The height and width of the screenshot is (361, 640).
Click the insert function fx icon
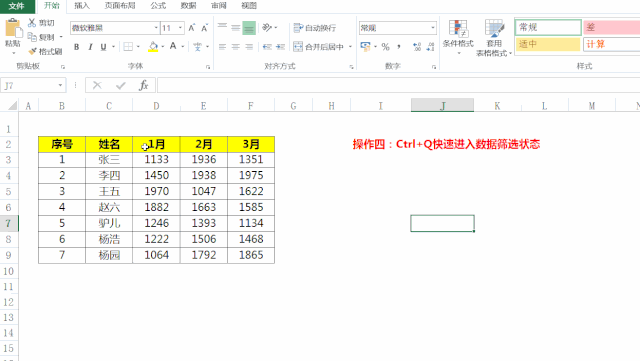pyautogui.click(x=143, y=85)
